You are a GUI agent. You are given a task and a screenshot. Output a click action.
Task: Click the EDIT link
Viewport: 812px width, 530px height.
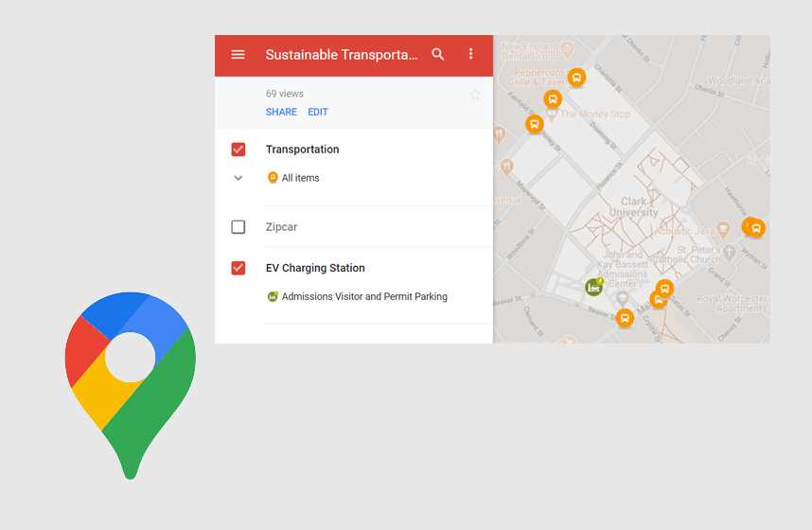click(318, 112)
